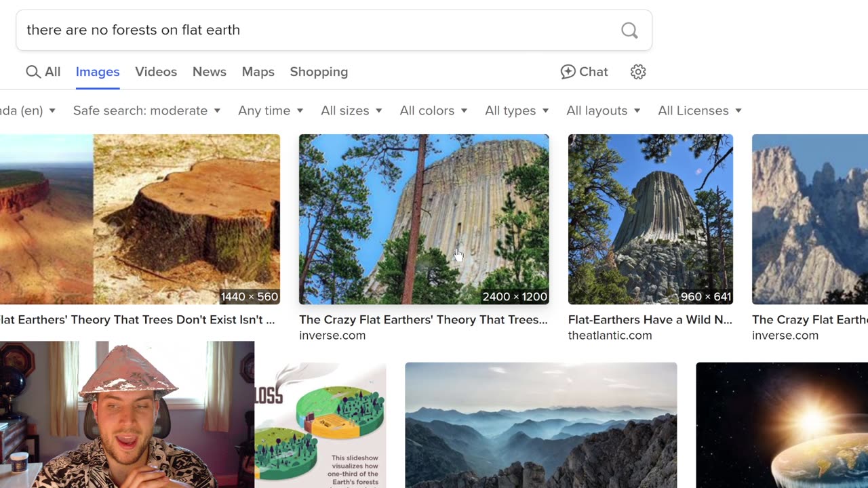Click the theatlantic.com source link

coord(610,335)
